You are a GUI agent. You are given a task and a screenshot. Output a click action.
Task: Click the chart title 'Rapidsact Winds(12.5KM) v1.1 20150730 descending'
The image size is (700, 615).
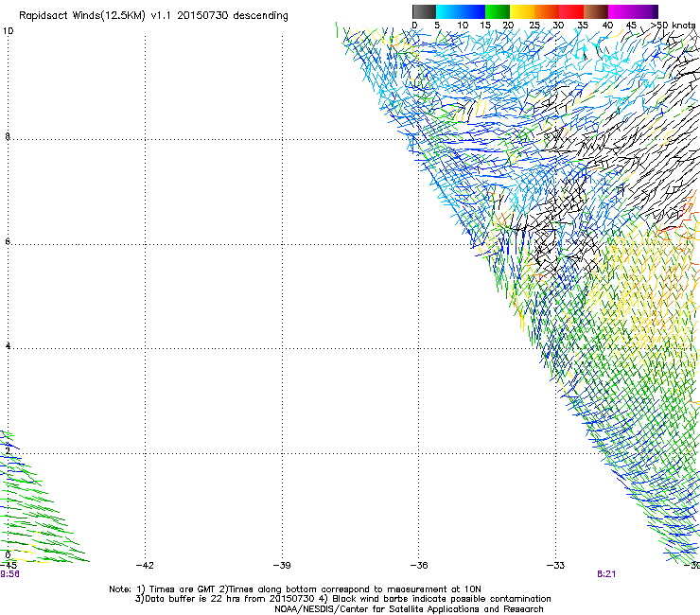(153, 16)
